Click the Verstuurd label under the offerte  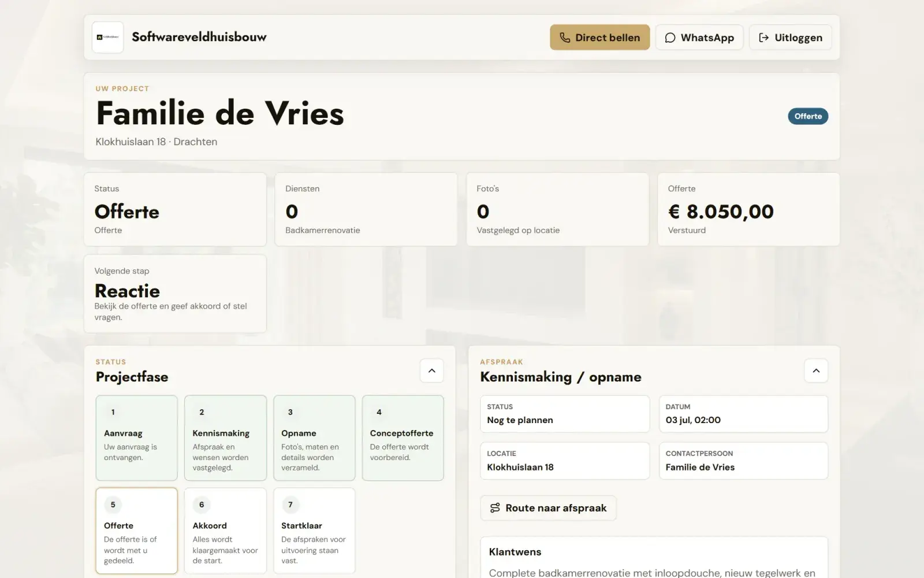(x=687, y=230)
